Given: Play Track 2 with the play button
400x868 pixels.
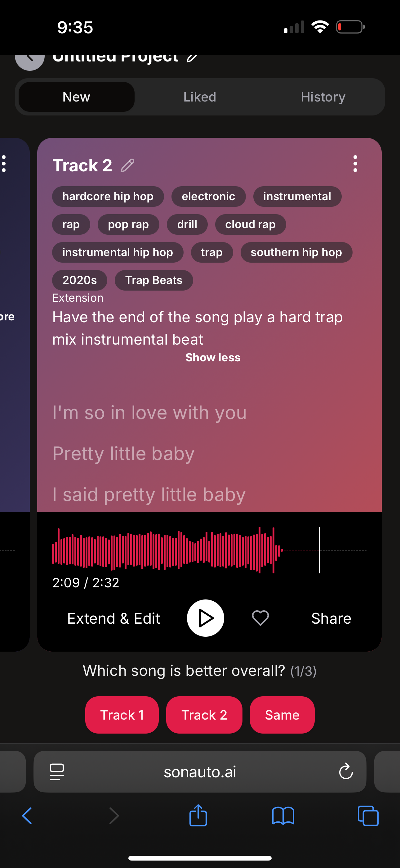Looking at the screenshot, I should point(205,618).
